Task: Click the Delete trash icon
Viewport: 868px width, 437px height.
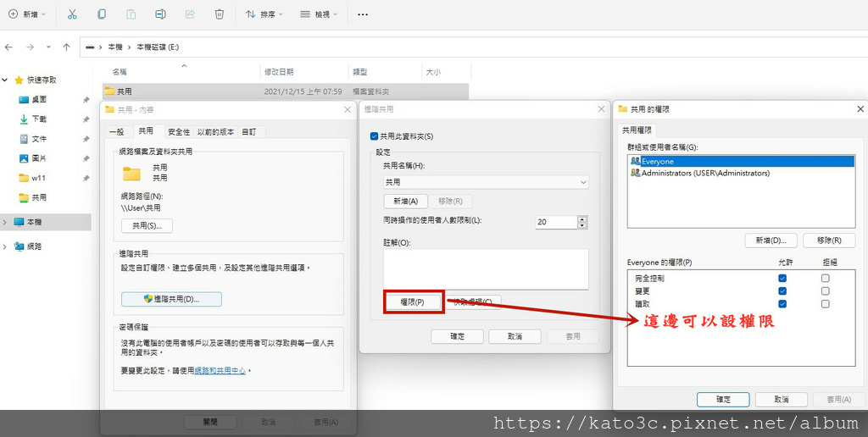Action: (220, 14)
